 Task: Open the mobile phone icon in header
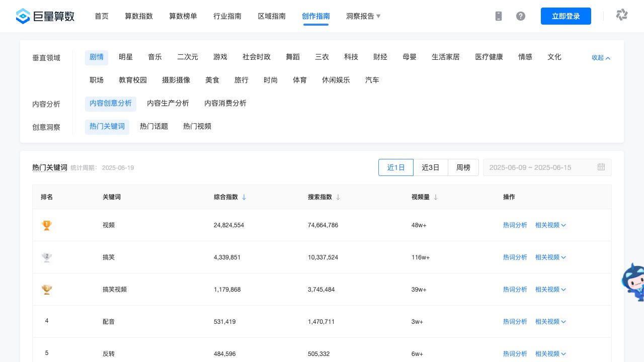pos(499,16)
